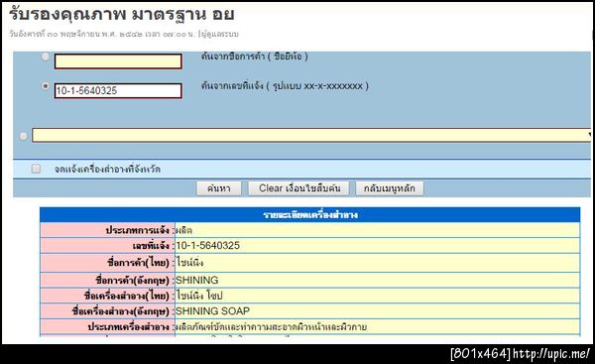This screenshot has width=595, height=364.
Task: Click the ประเภทการแจ้ง row label
Action: (137, 230)
